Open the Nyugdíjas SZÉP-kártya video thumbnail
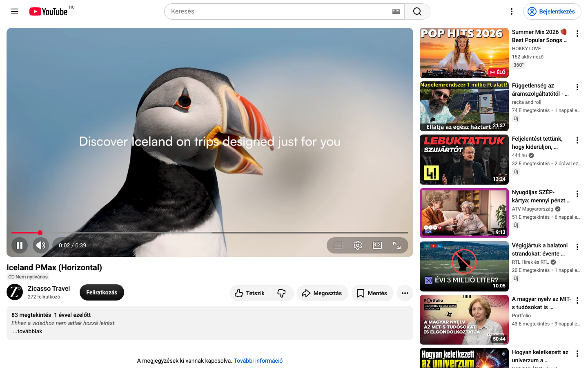This screenshot has height=368, width=588. coord(464,213)
